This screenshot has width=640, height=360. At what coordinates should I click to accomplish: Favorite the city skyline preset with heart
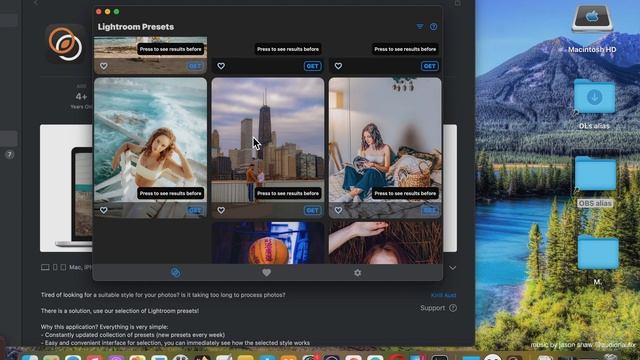pyautogui.click(x=221, y=210)
